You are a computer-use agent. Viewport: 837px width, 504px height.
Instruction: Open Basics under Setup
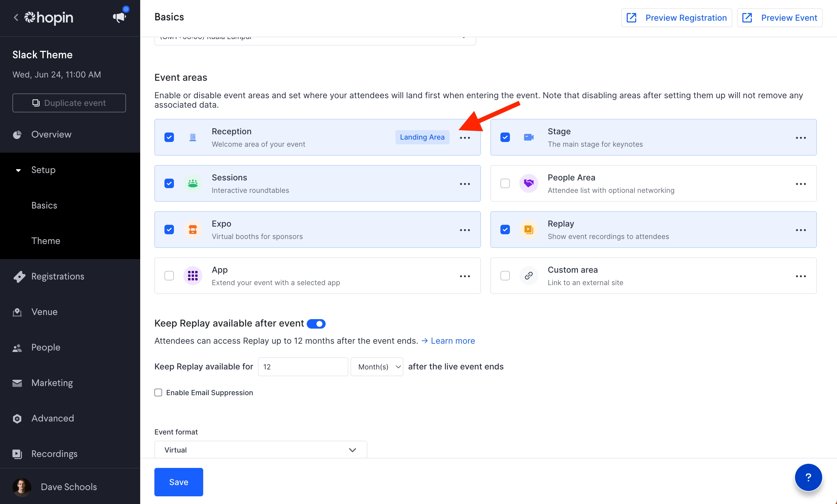tap(44, 206)
